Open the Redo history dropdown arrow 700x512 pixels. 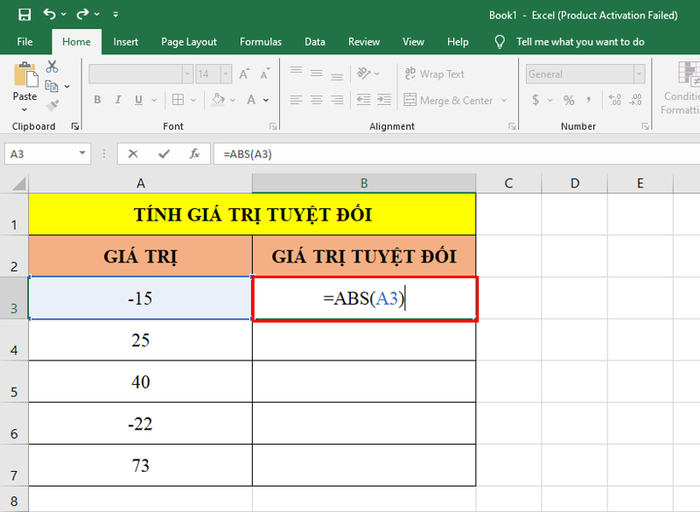[x=97, y=14]
